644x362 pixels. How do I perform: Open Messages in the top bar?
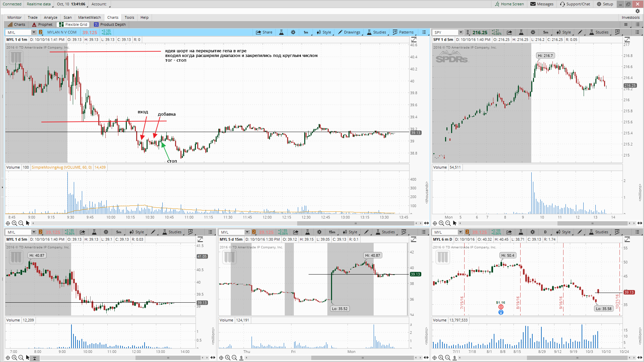point(542,4)
